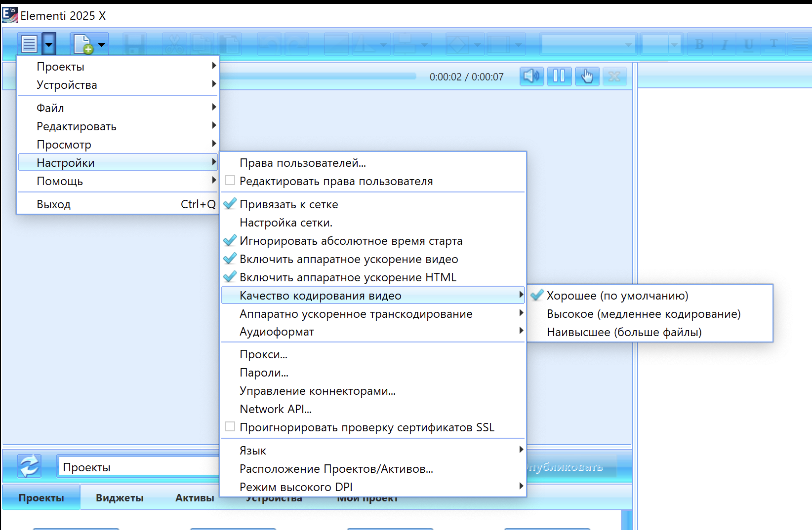Switch to the Активы tab
This screenshot has width=812, height=530.
click(195, 498)
